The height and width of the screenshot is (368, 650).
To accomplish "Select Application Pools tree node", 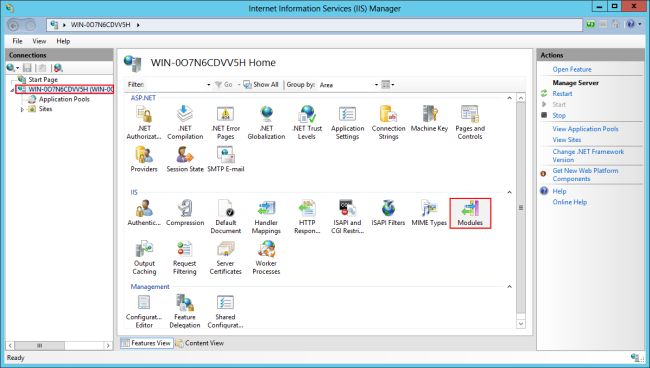I will tap(64, 99).
